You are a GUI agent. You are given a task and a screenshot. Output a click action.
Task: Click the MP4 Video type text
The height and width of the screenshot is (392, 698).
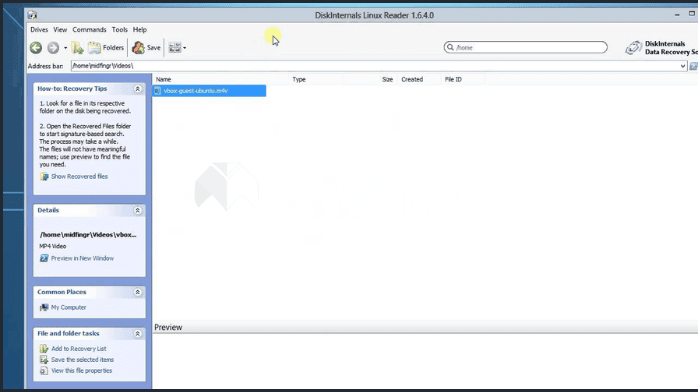click(x=53, y=246)
